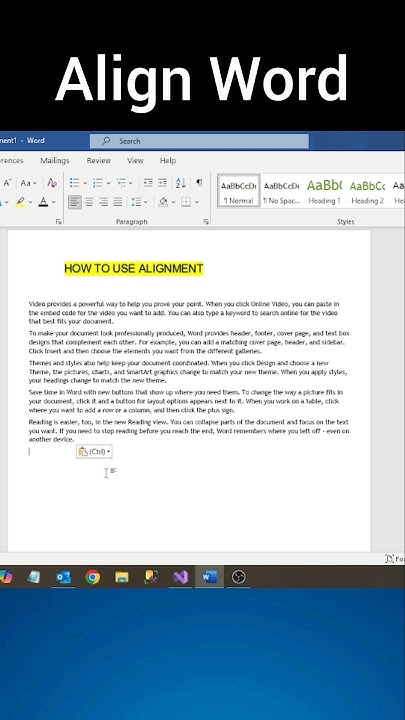Image resolution: width=405 pixels, height=720 pixels.
Task: Click paragraph starting "Themes and styles also"
Action: tap(188, 371)
